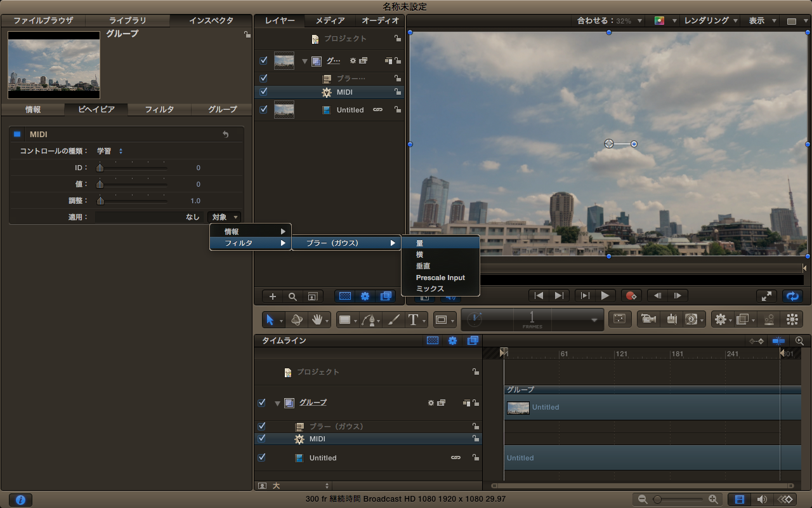The height and width of the screenshot is (508, 812).
Task: Collapse the グループ disclosure triangle in timeline
Action: click(277, 403)
